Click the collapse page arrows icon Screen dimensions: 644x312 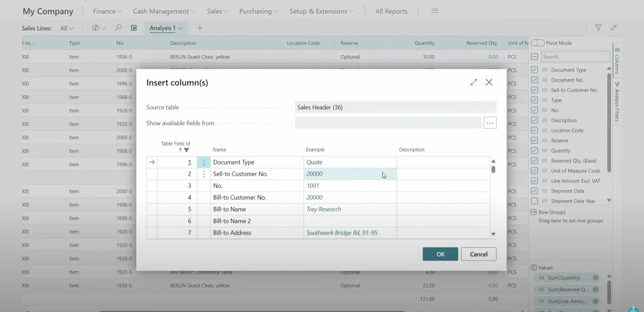point(613,28)
